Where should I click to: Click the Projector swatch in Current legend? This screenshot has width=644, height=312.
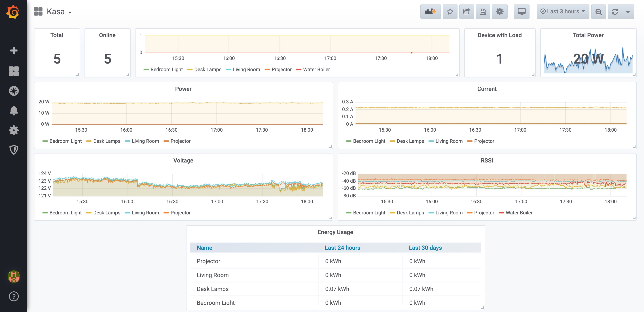pyautogui.click(x=470, y=141)
